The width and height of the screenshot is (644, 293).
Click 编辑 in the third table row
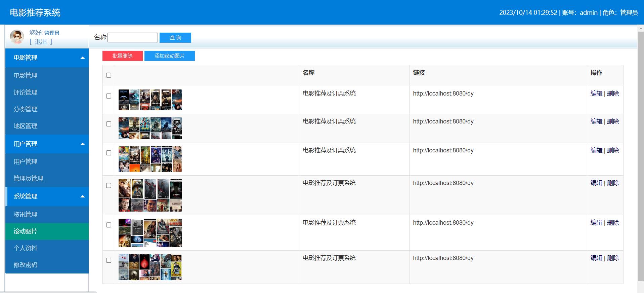pyautogui.click(x=596, y=150)
